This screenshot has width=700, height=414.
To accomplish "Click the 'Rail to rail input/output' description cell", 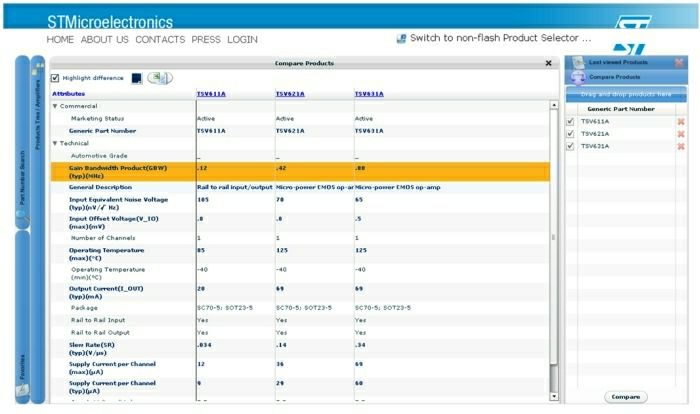I will [x=235, y=188].
